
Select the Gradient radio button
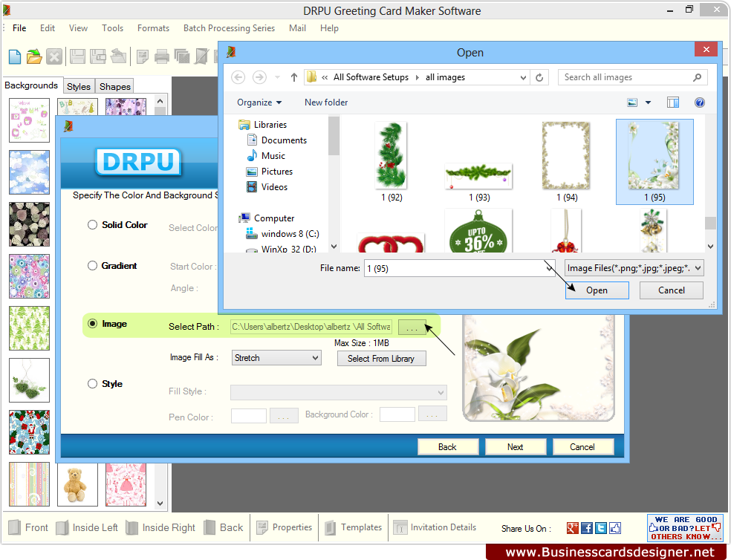point(92,266)
